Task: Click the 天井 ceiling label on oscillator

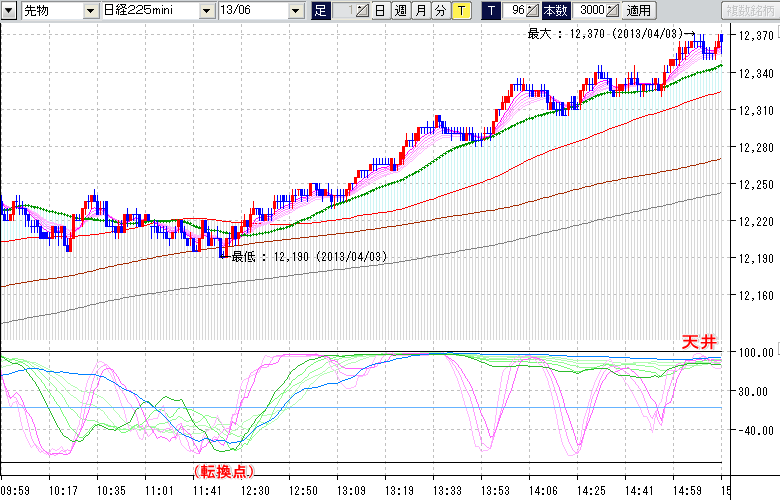Action: click(x=699, y=342)
